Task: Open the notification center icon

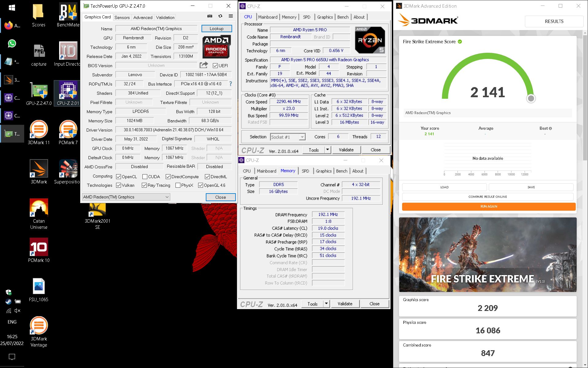Action: point(12,357)
